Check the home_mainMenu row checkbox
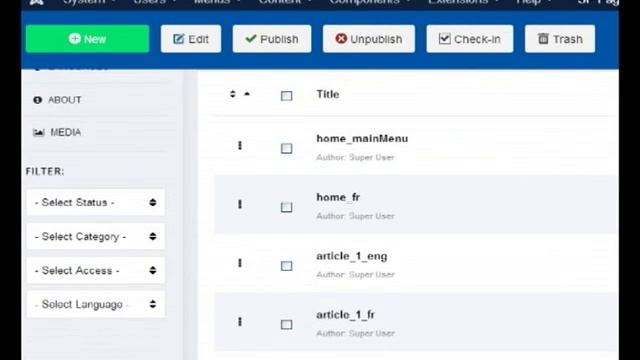 (x=287, y=148)
